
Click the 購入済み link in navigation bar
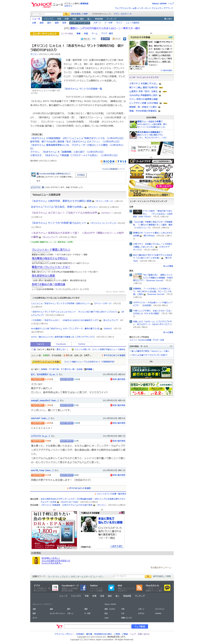click(x=168, y=19)
